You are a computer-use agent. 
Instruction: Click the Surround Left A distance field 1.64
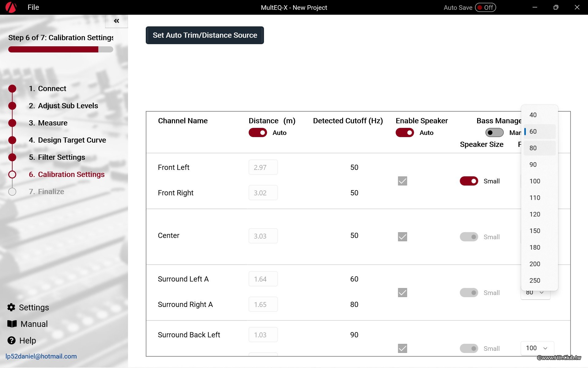click(263, 279)
